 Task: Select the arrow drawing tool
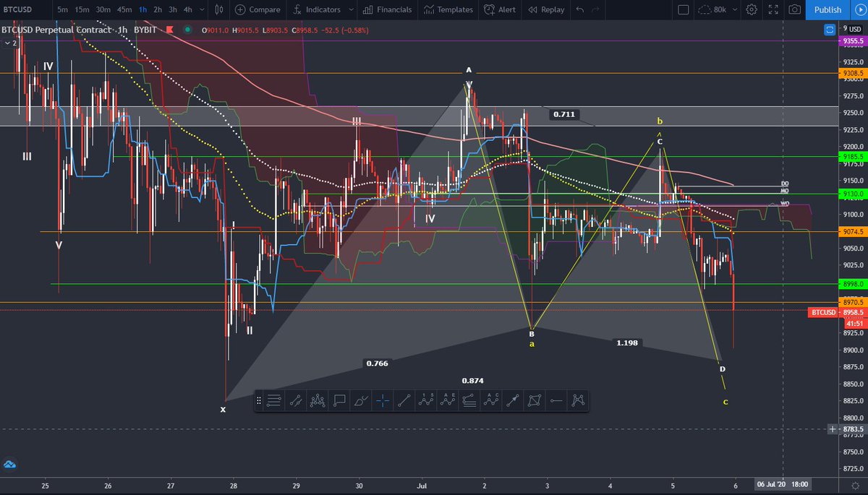[x=514, y=399]
